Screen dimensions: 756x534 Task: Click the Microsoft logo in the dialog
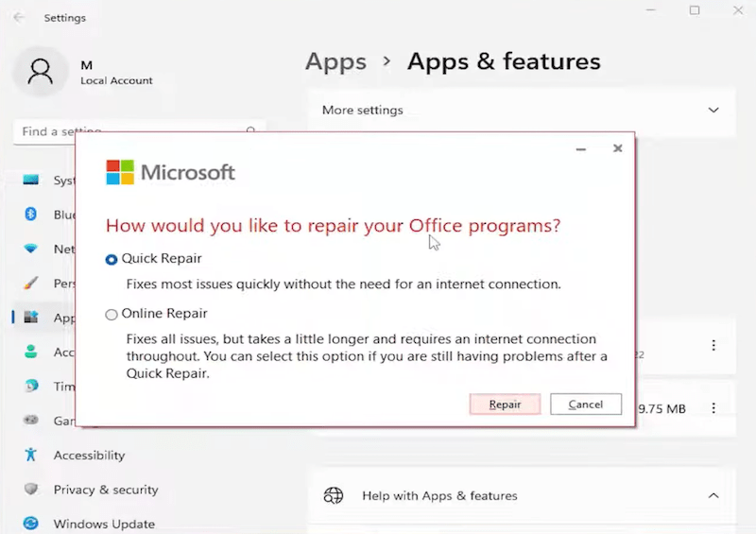tap(171, 172)
